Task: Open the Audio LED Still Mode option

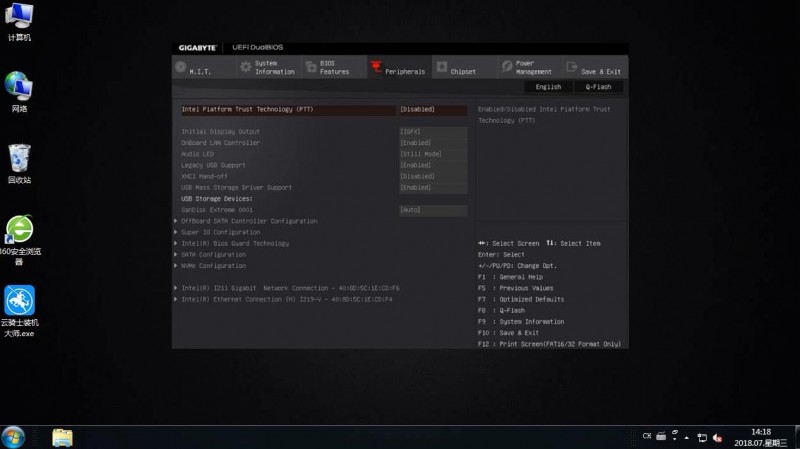Action: pyautogui.click(x=433, y=154)
